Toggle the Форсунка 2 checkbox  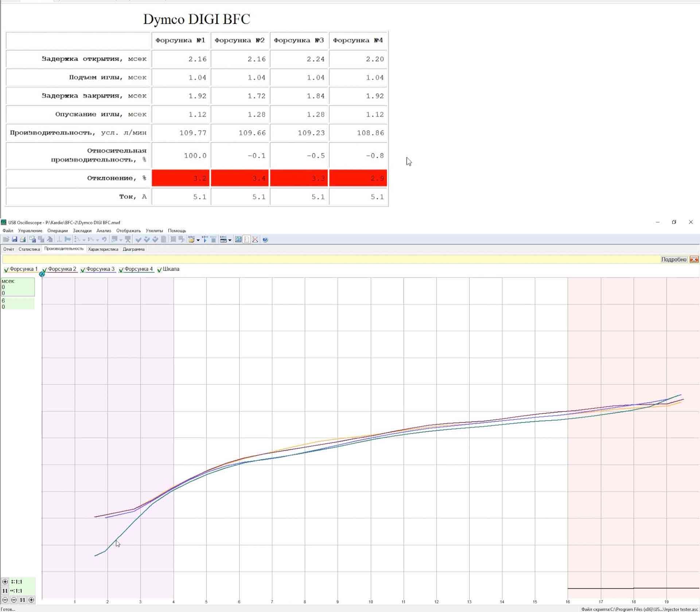[x=44, y=269]
